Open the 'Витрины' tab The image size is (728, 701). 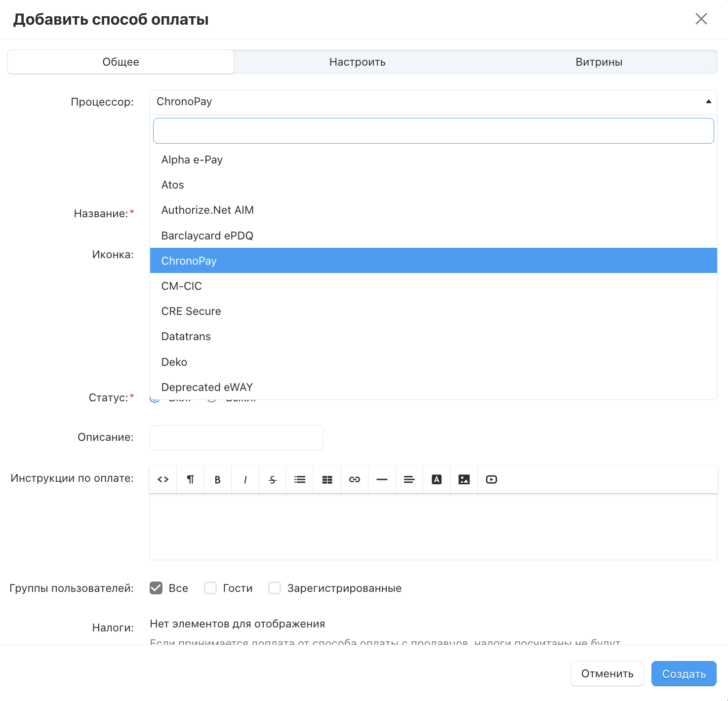point(599,62)
